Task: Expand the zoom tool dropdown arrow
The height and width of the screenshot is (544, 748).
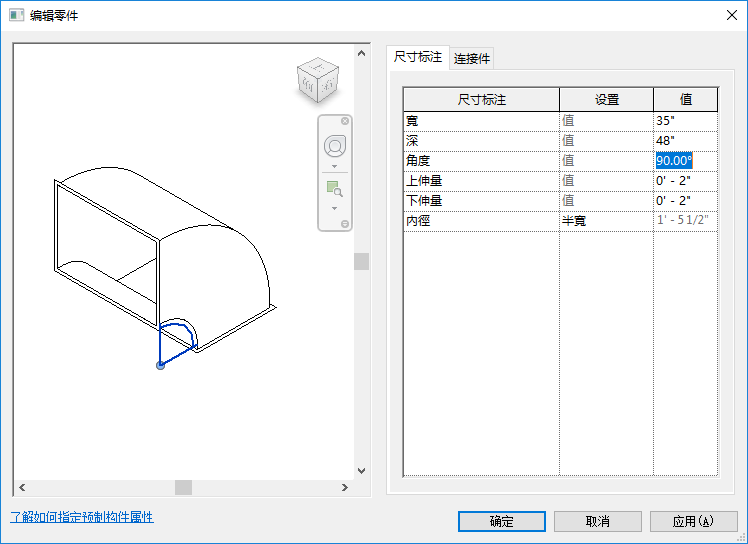Action: [335, 209]
